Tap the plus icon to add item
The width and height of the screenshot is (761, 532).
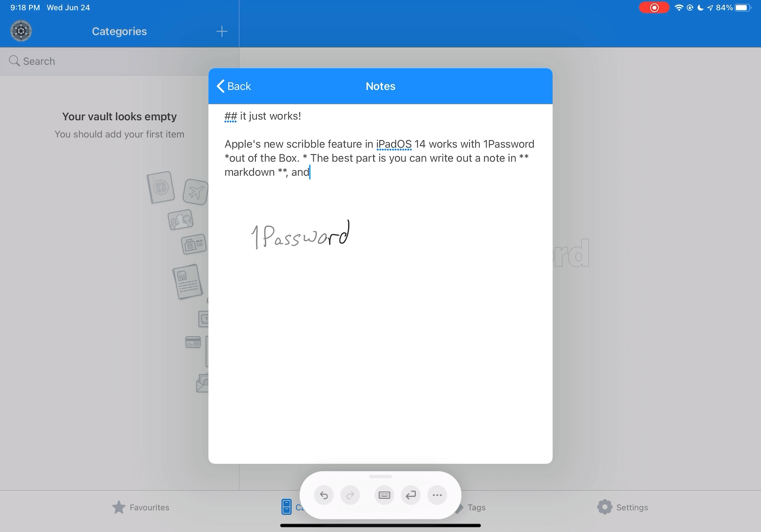click(x=222, y=31)
